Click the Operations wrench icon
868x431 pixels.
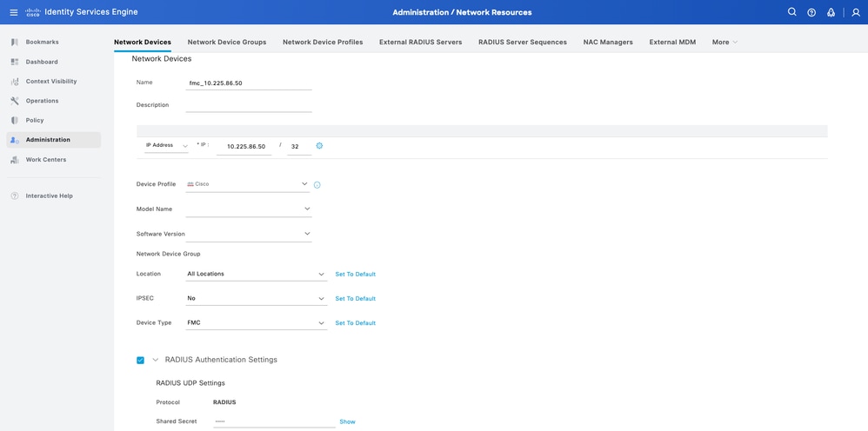[x=15, y=101]
